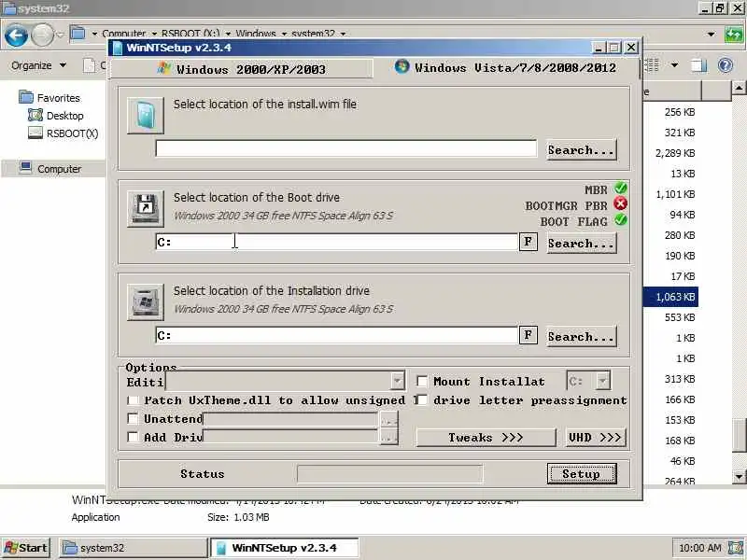Click the Computer breadcrumb dropdown arrow

click(x=154, y=34)
